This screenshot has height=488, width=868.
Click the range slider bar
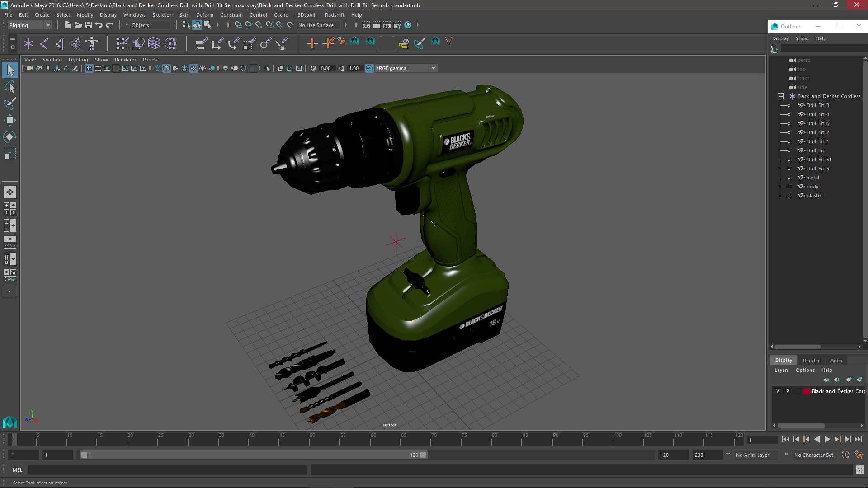253,455
